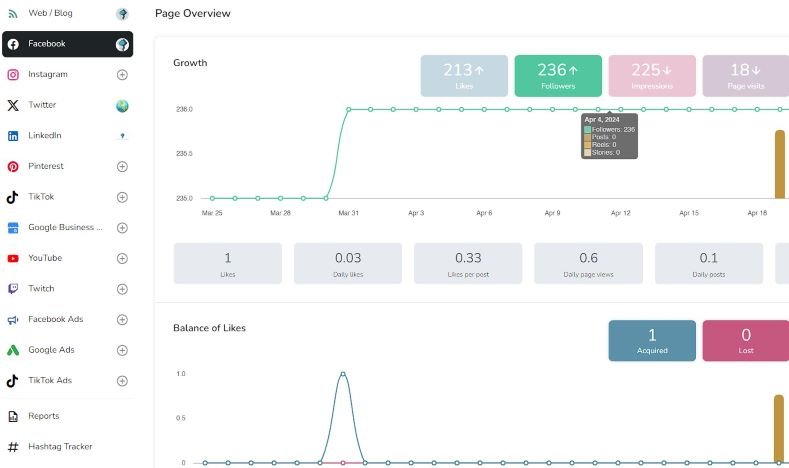The image size is (789, 468).
Task: Toggle the 18 Page visits metric card
Action: [x=746, y=76]
